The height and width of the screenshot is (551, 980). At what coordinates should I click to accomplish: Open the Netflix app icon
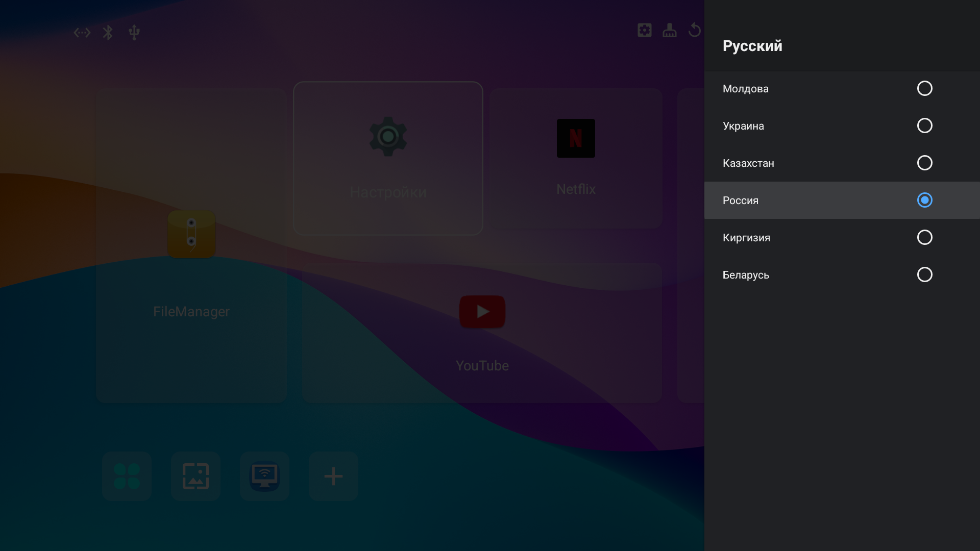pyautogui.click(x=576, y=138)
